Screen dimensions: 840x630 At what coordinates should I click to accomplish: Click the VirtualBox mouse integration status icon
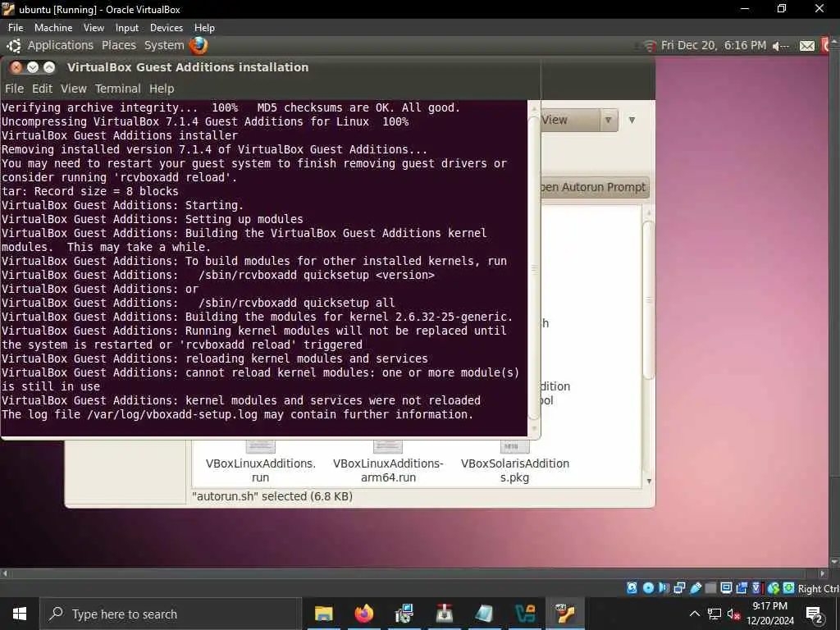tap(773, 588)
